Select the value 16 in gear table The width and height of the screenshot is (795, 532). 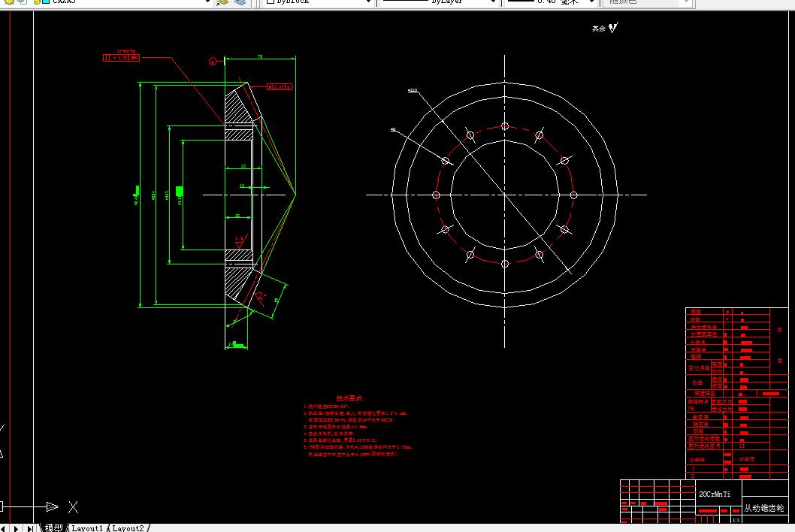pos(742,446)
